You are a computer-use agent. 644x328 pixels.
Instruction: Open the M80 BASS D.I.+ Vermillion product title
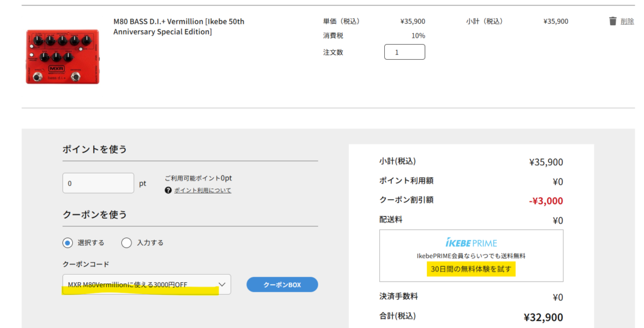[179, 26]
